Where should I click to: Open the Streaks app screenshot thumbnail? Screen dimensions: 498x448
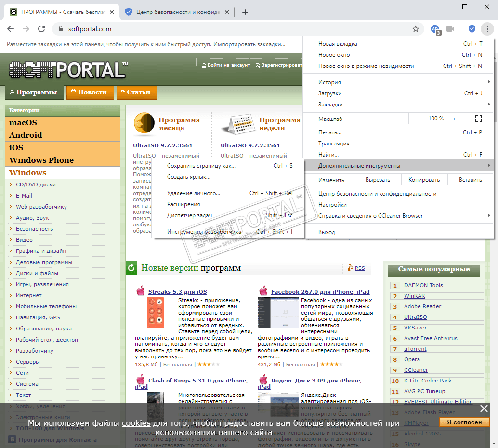coord(155,312)
